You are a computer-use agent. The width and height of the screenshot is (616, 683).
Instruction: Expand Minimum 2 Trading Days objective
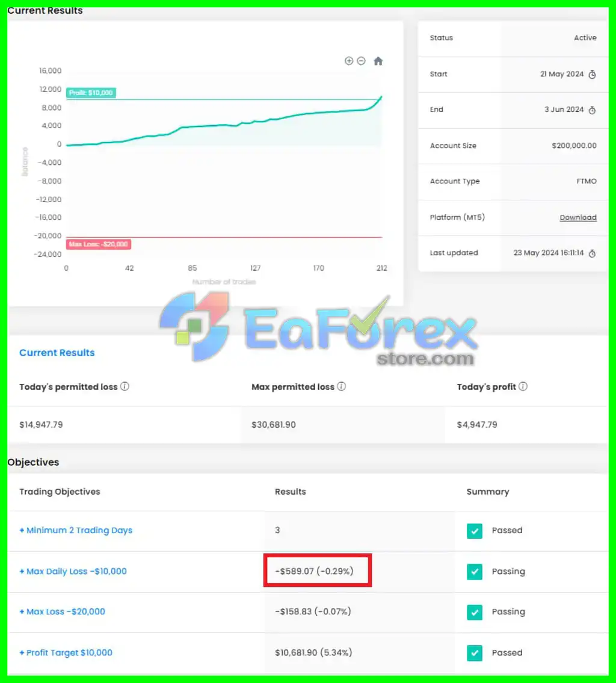point(76,530)
